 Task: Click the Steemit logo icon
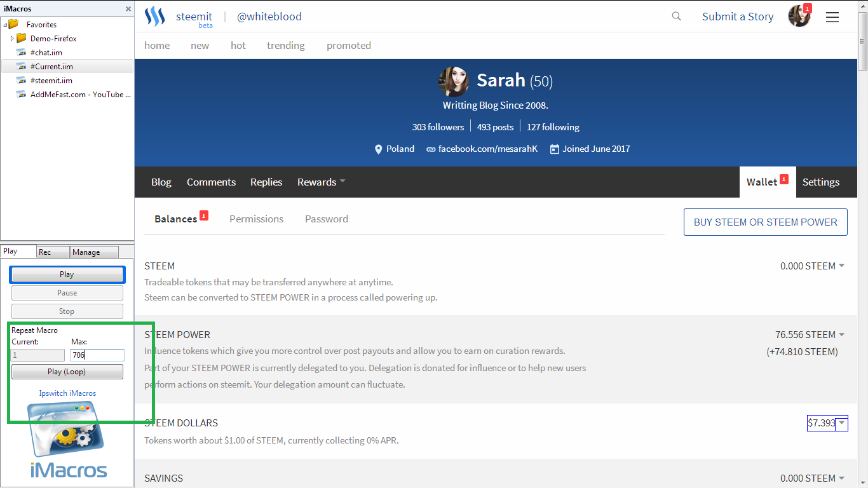pyautogui.click(x=155, y=17)
